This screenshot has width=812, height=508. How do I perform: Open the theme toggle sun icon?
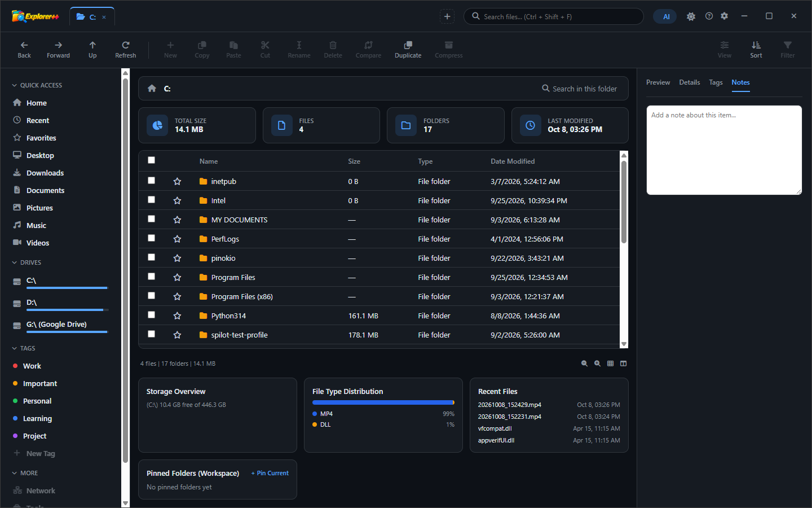pyautogui.click(x=691, y=16)
